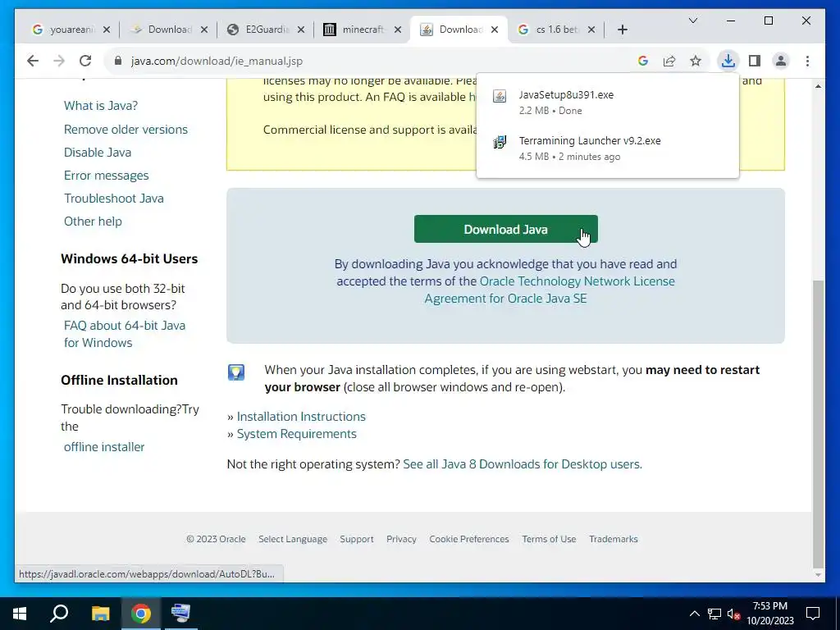Click the network tray icon
The width and height of the screenshot is (840, 630).
tap(714, 614)
